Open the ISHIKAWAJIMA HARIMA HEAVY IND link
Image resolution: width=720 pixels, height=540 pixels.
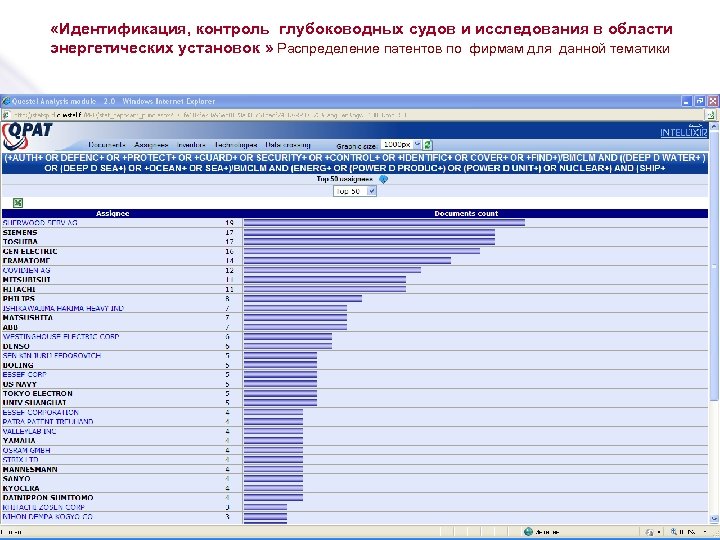(63, 308)
